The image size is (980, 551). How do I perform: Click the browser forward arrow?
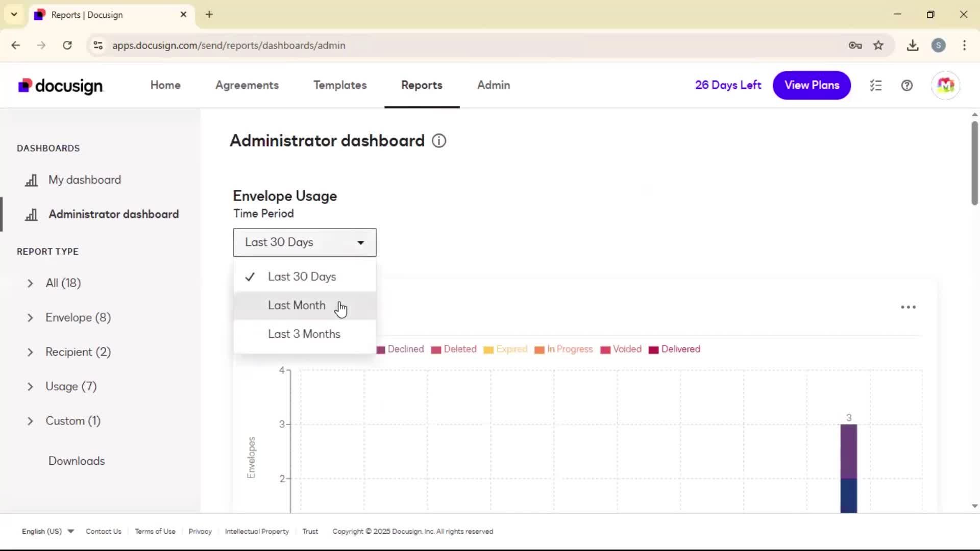pos(41,45)
